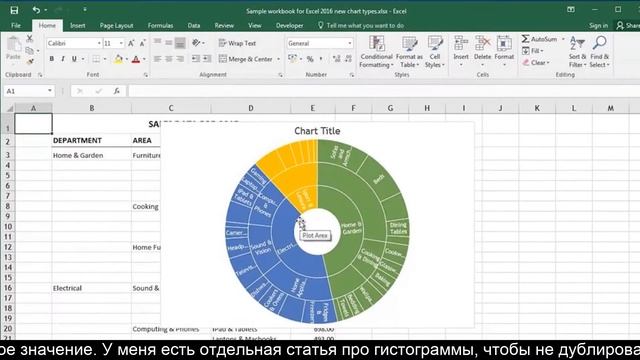Apply percent style
This screenshot has width=640, height=360.
tap(310, 59)
